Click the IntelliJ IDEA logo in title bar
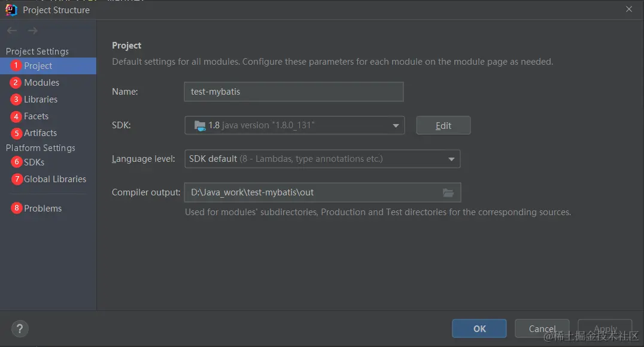 [11, 10]
